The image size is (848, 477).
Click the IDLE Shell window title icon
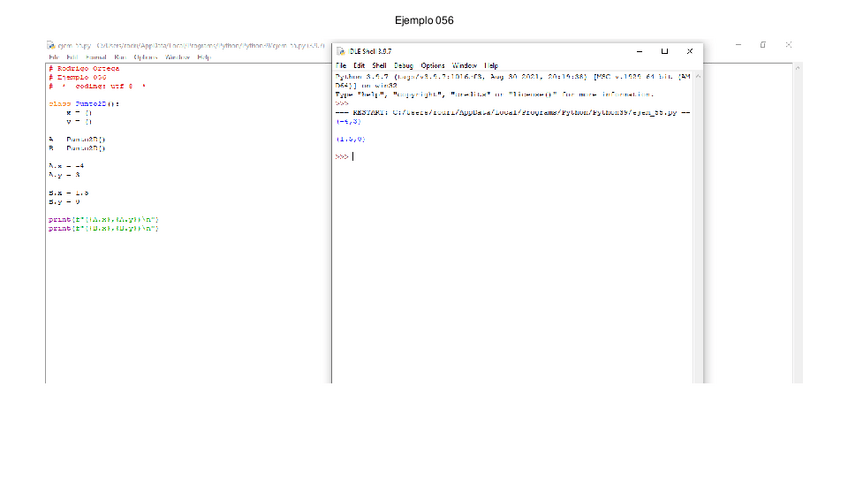click(x=341, y=51)
